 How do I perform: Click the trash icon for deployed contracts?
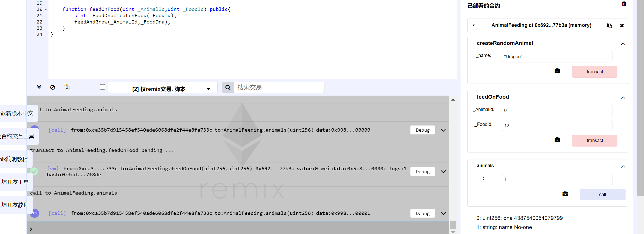(x=624, y=4)
